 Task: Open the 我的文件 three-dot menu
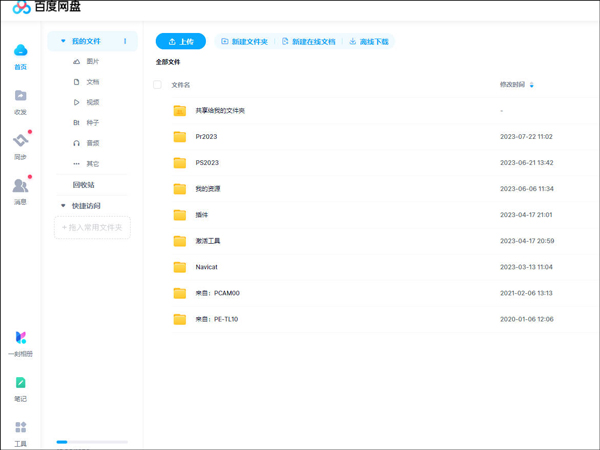[x=125, y=41]
